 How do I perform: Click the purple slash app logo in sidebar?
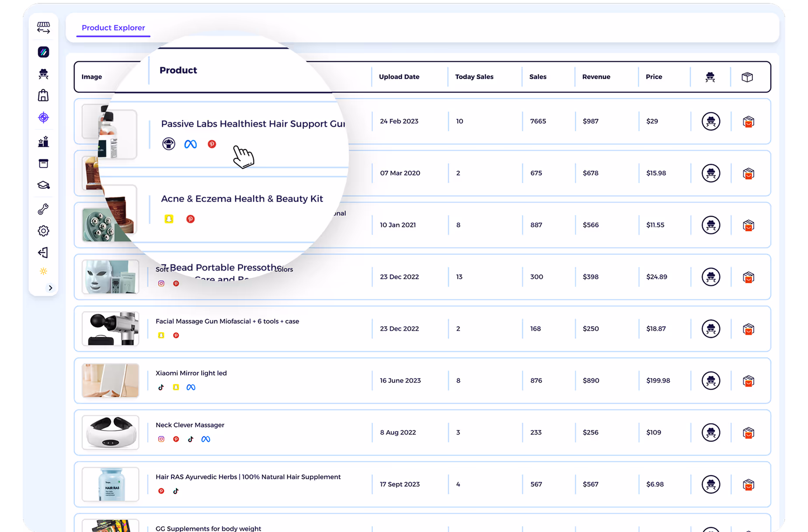pyautogui.click(x=43, y=52)
